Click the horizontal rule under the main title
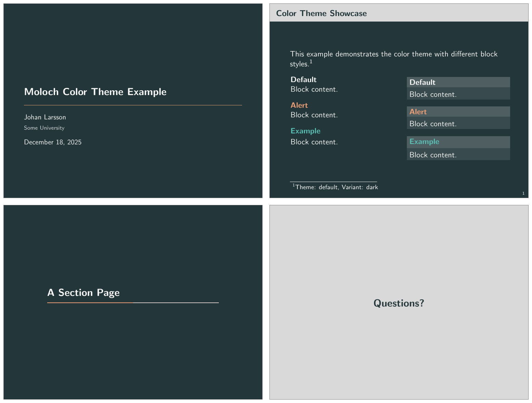 (x=133, y=105)
